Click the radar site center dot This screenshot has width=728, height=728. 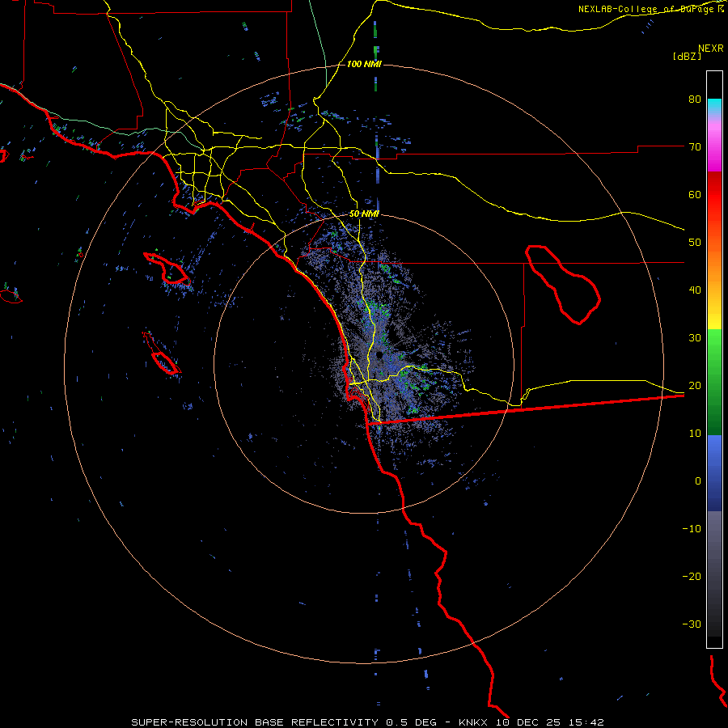pos(379,355)
